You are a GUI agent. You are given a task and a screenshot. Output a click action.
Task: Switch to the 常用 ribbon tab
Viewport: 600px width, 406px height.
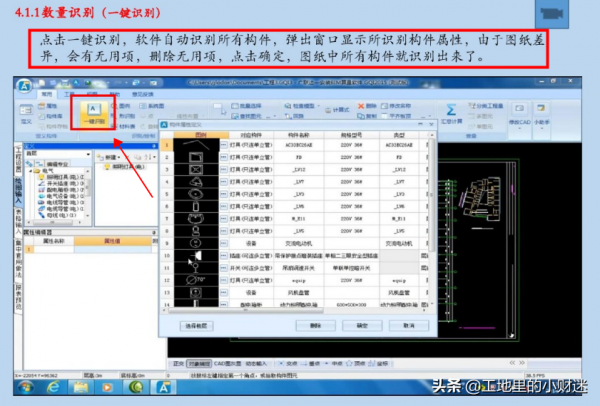47,94
